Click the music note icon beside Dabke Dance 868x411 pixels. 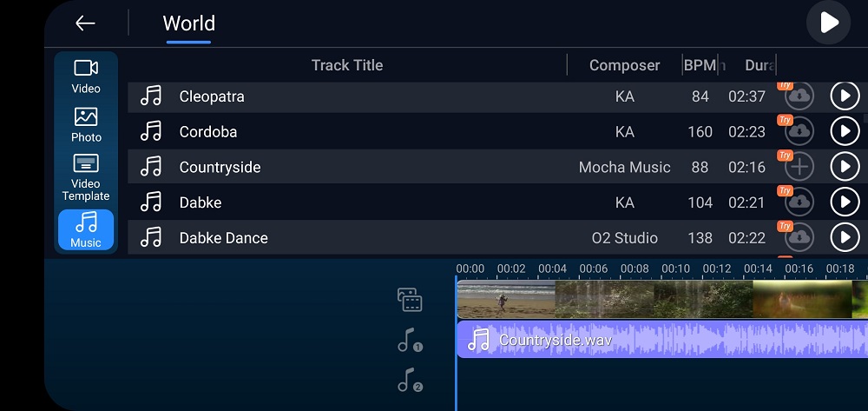pyautogui.click(x=150, y=237)
